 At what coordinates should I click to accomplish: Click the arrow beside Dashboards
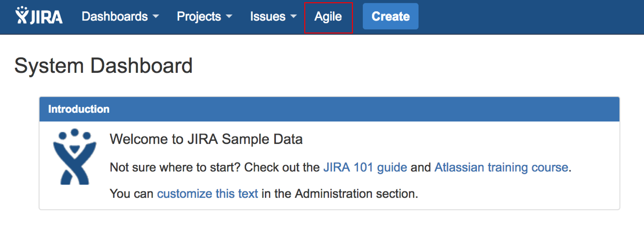[x=156, y=16]
